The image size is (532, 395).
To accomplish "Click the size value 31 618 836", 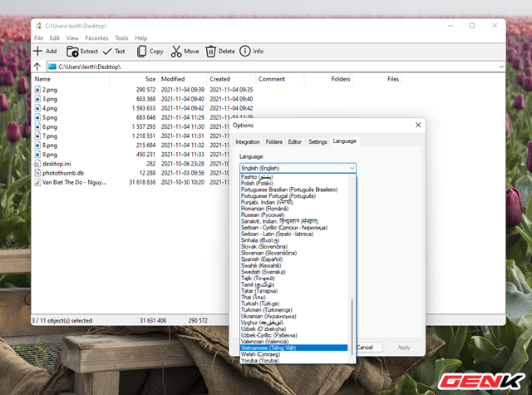I will 142,182.
